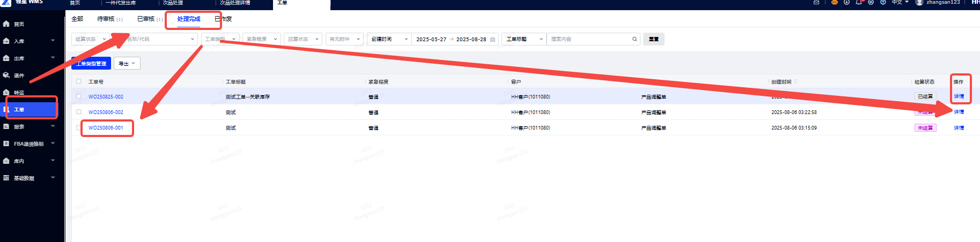Expand the 报表 sidebar menu chevron
Image resolution: width=980 pixels, height=242 pixels.
[x=53, y=126]
